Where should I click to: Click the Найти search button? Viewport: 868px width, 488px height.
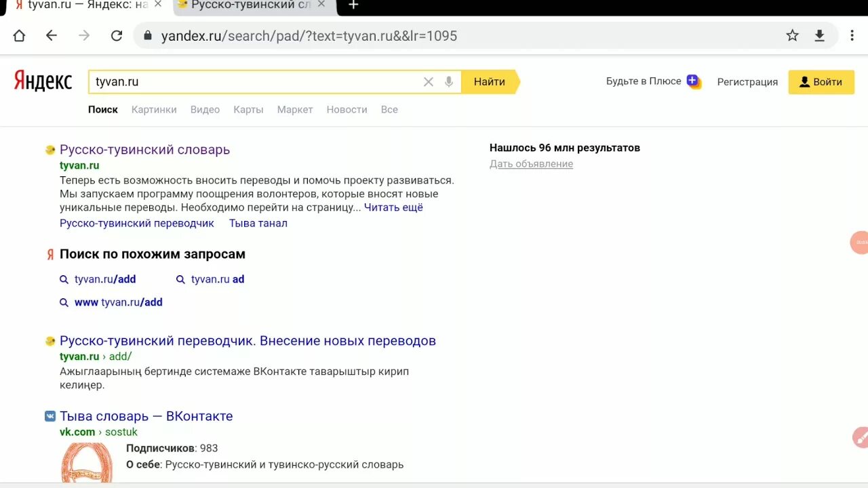click(490, 82)
